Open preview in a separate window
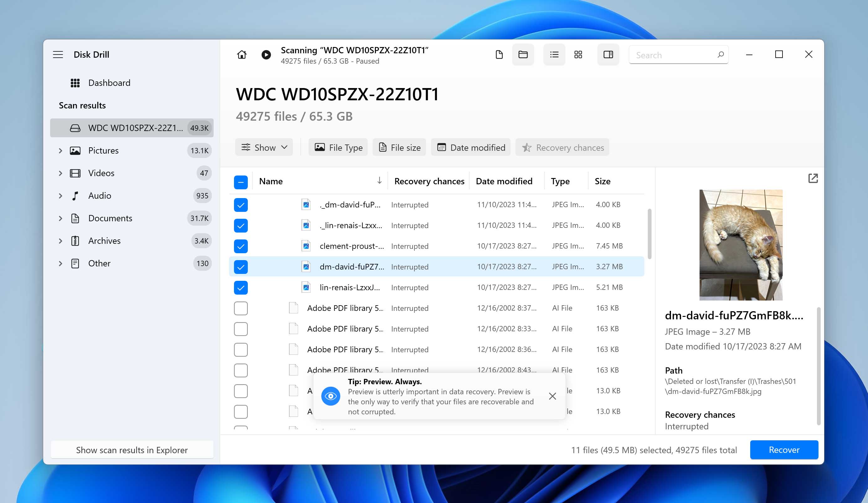 (813, 178)
